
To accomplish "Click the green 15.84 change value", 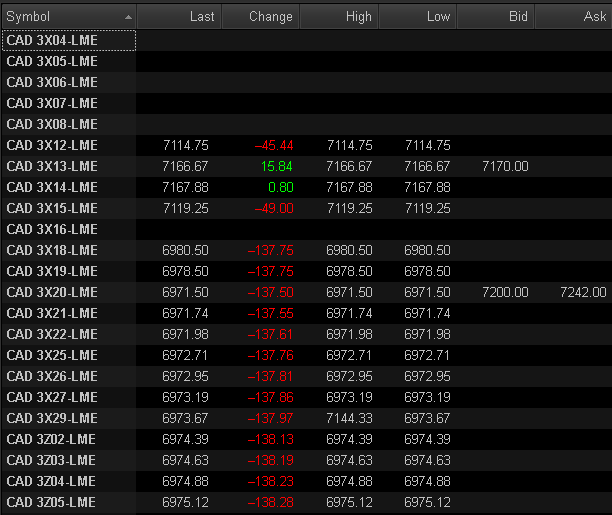I will tap(277, 166).
